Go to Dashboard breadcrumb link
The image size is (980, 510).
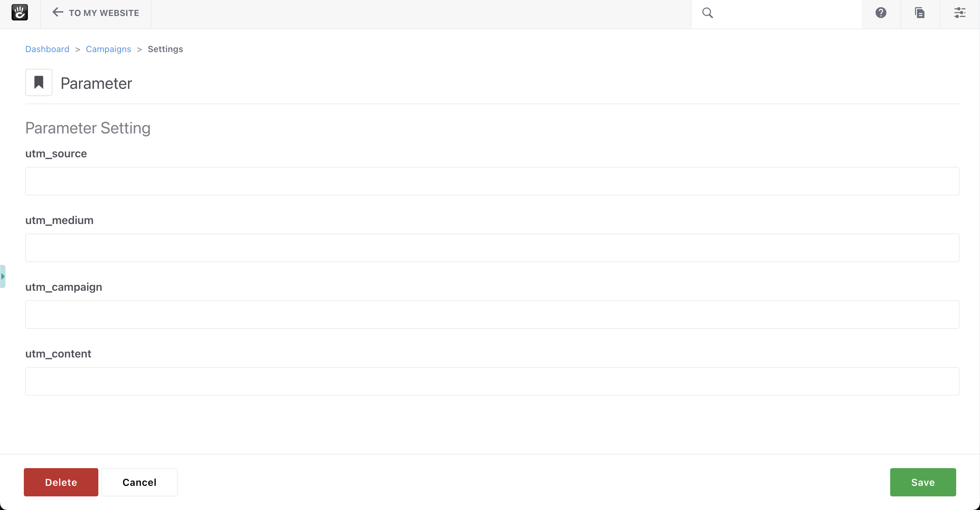pyautogui.click(x=47, y=49)
